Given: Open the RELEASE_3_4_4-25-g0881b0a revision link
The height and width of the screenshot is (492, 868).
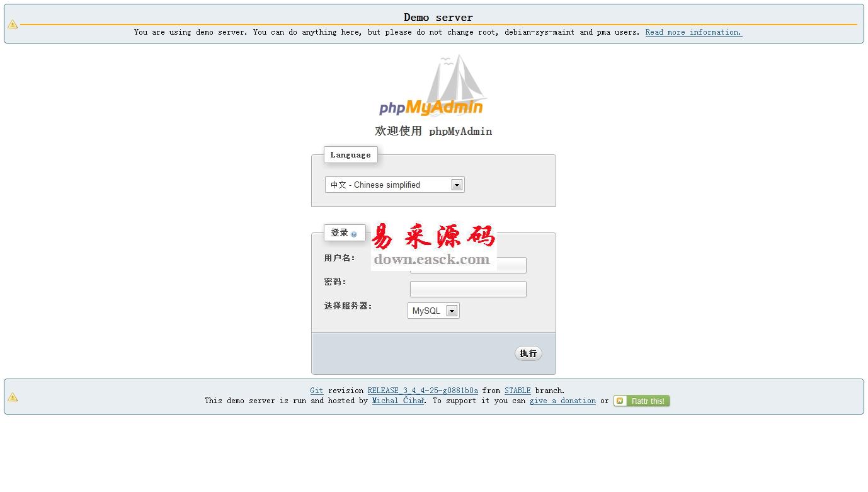Looking at the screenshot, I should coord(423,391).
